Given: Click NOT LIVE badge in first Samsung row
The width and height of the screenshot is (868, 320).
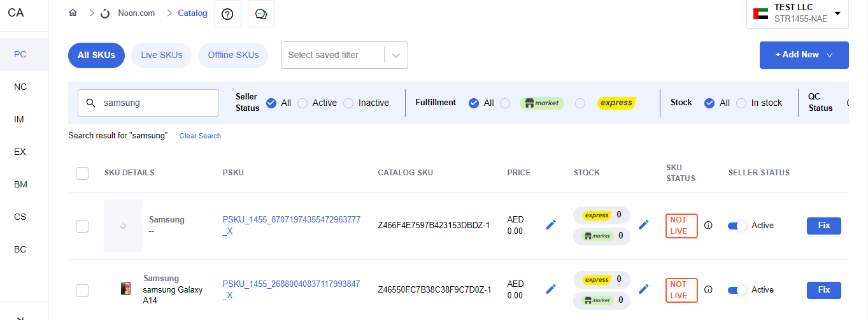Looking at the screenshot, I should 681,226.
